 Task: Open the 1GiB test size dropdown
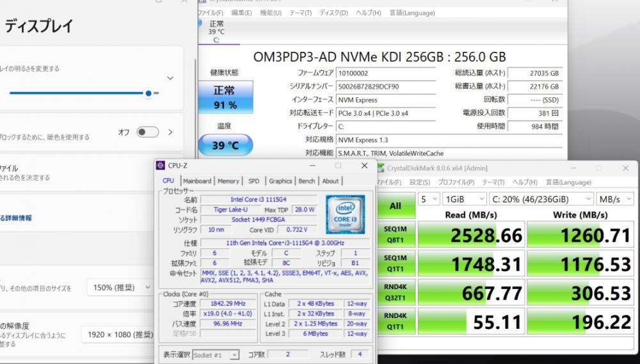coord(465,199)
